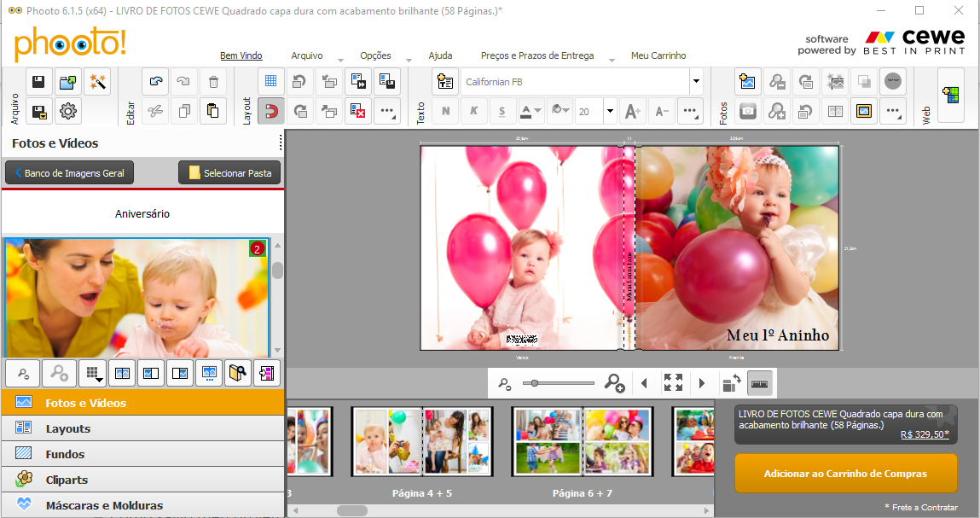Expand the text color picker dropdown
980x518 pixels.
(539, 111)
